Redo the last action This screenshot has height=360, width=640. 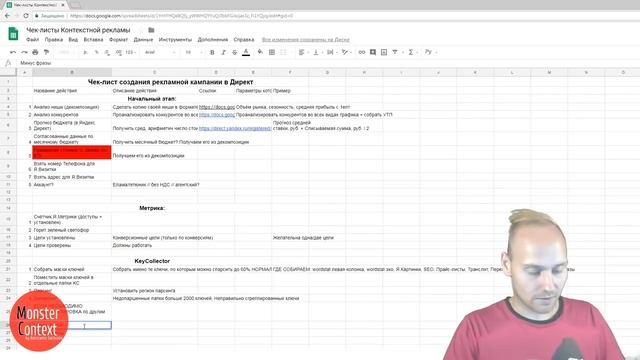[24, 52]
